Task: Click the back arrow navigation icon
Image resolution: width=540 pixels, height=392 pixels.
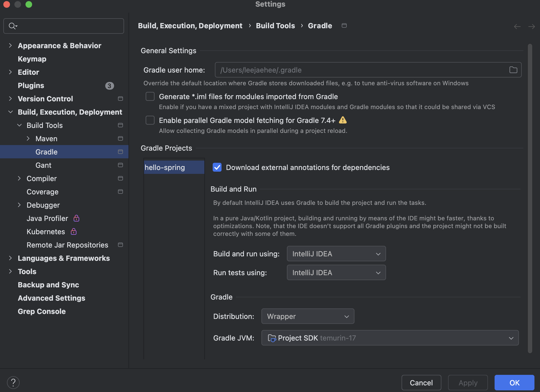Action: tap(517, 27)
